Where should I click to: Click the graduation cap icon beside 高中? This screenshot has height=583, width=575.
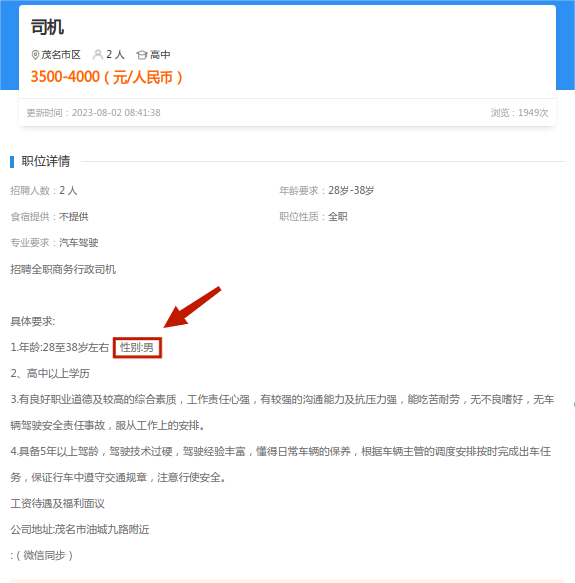[142, 55]
